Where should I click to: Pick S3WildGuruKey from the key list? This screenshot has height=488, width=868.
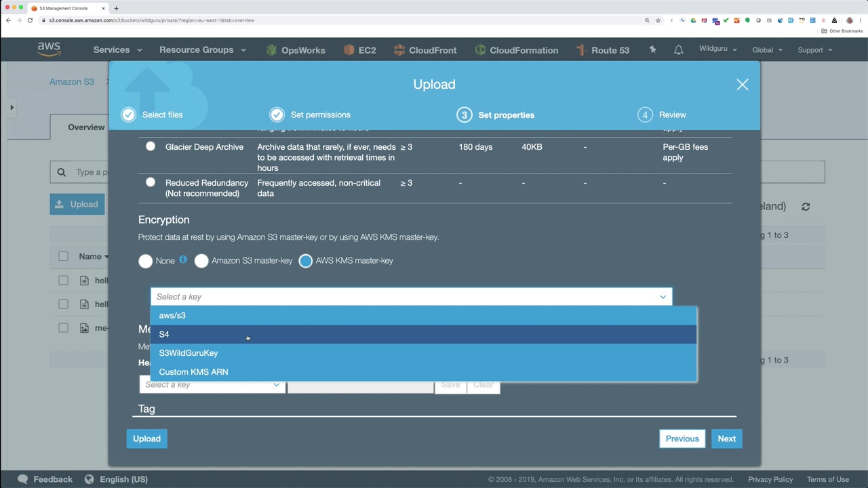(x=424, y=353)
